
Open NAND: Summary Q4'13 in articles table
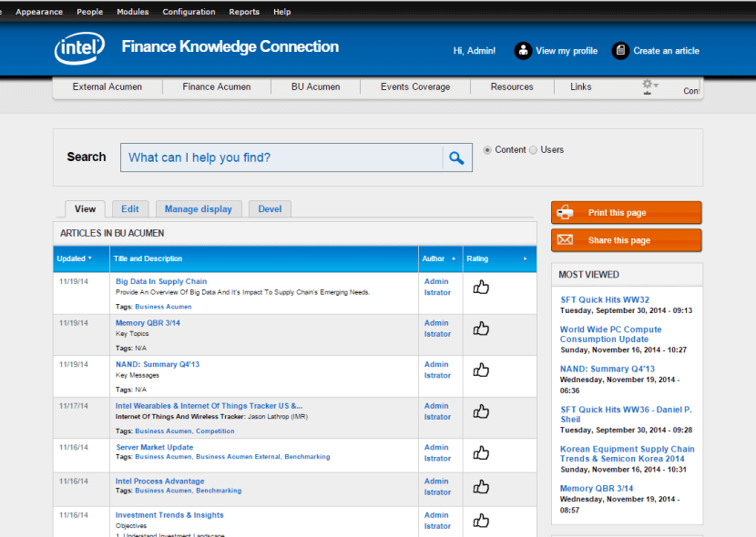click(158, 364)
